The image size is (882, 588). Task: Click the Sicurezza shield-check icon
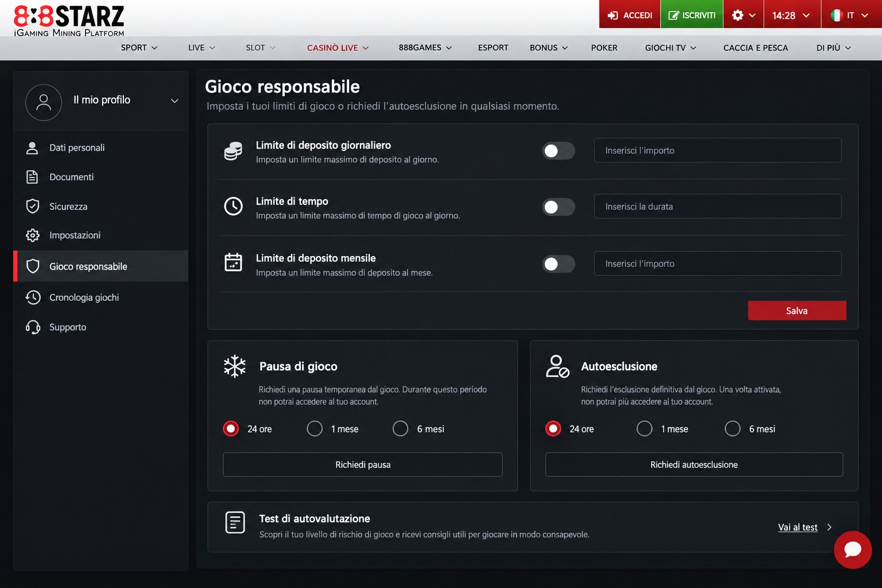point(33,206)
